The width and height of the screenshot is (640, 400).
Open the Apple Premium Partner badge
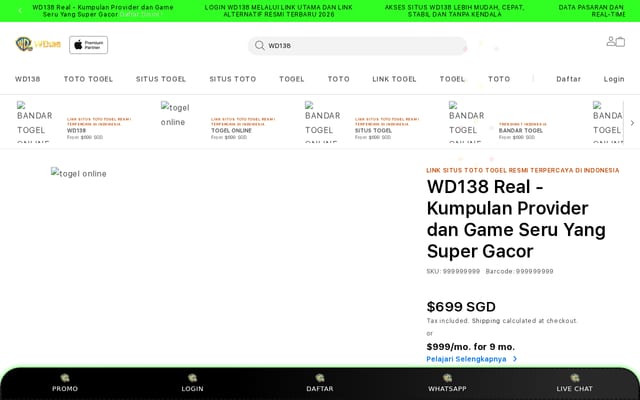pos(89,45)
